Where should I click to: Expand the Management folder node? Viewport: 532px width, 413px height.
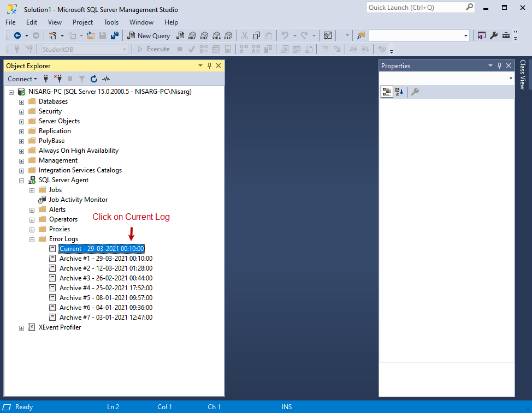21,161
